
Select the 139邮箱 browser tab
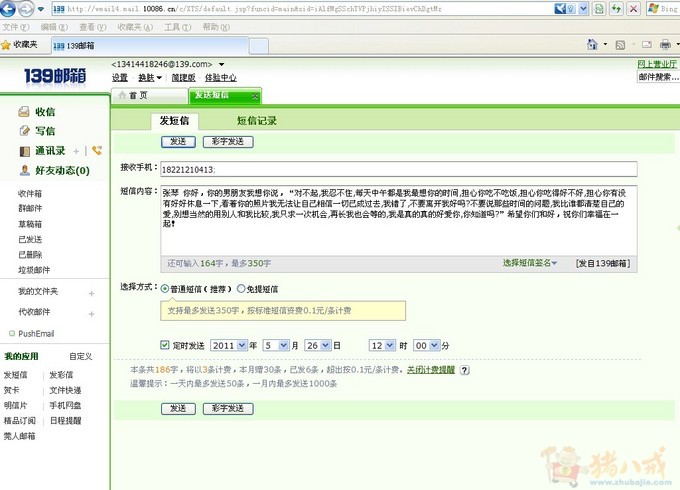[150, 46]
